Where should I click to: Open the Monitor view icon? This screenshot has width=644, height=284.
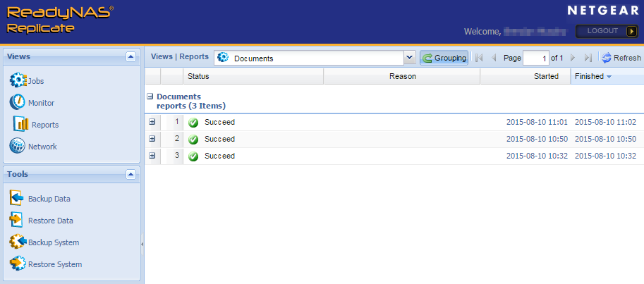18,103
